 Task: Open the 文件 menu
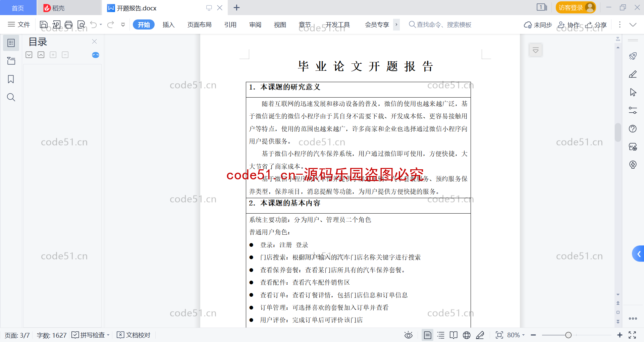[19, 24]
